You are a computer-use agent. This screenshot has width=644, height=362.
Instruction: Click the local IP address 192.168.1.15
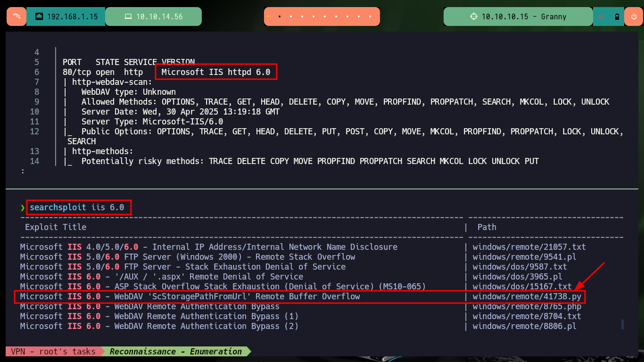point(72,16)
